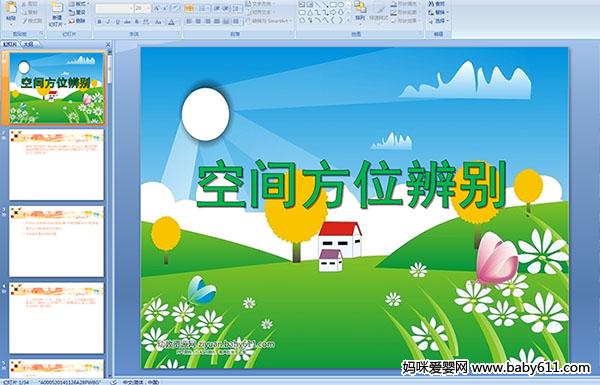The image size is (600, 385).
Task: Switch to the Outline pane tab
Action: [29, 44]
